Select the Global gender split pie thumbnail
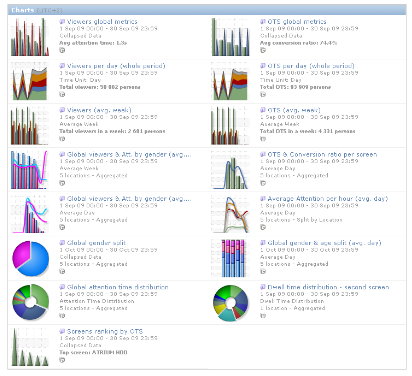 coord(30,258)
